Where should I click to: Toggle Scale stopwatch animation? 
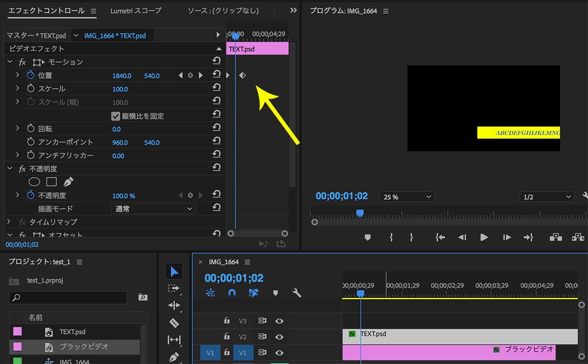click(x=31, y=88)
